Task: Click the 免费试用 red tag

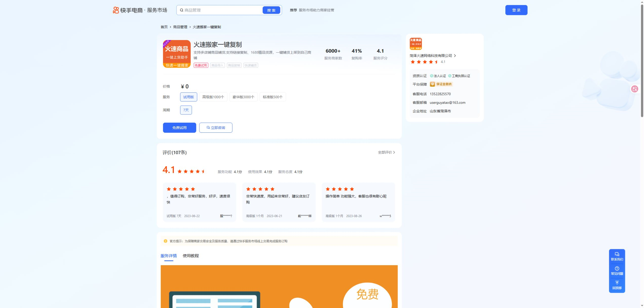Action: [x=201, y=65]
